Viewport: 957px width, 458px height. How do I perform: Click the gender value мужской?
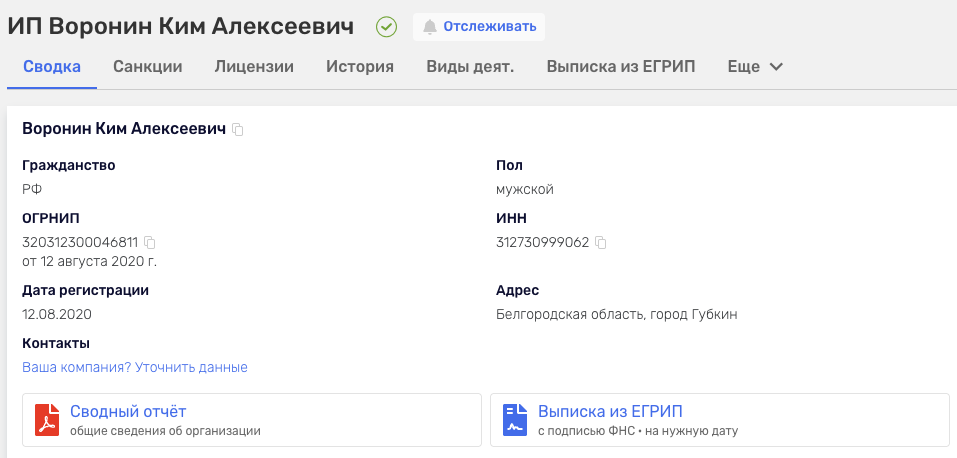pyautogui.click(x=525, y=190)
